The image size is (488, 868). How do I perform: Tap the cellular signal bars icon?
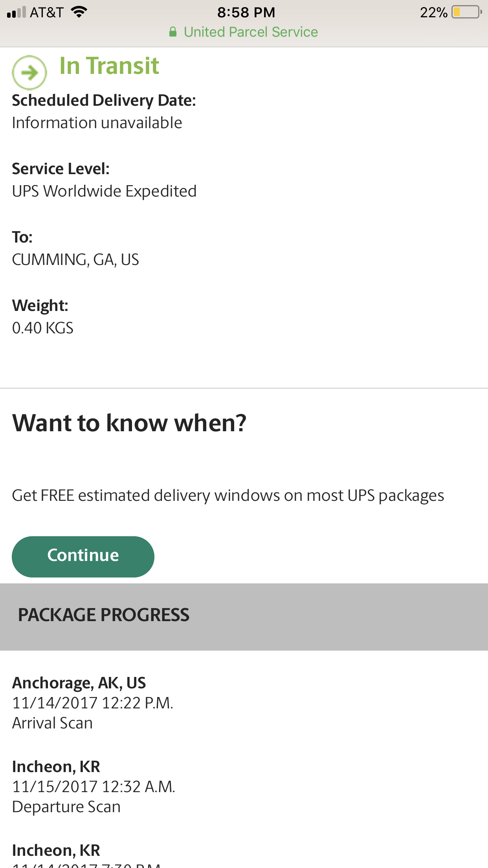(x=16, y=13)
